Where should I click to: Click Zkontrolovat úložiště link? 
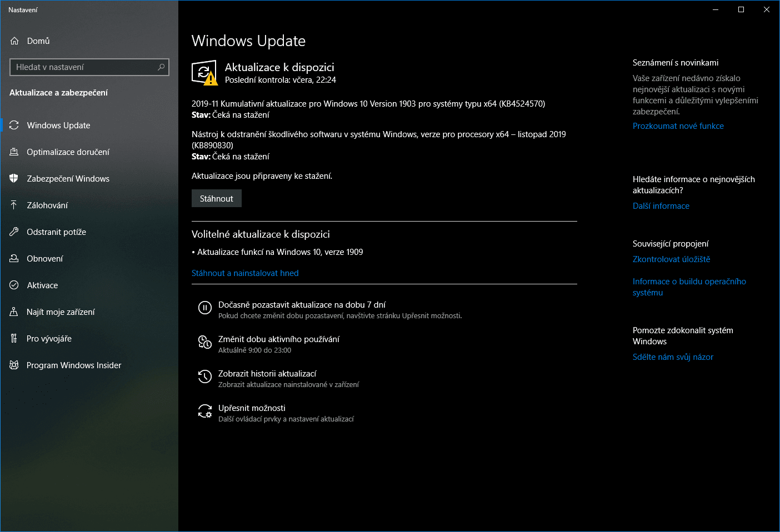[x=671, y=259]
